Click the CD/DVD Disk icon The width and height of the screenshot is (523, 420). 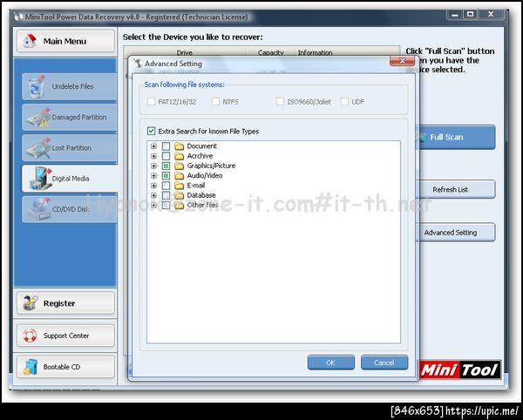coord(39,209)
